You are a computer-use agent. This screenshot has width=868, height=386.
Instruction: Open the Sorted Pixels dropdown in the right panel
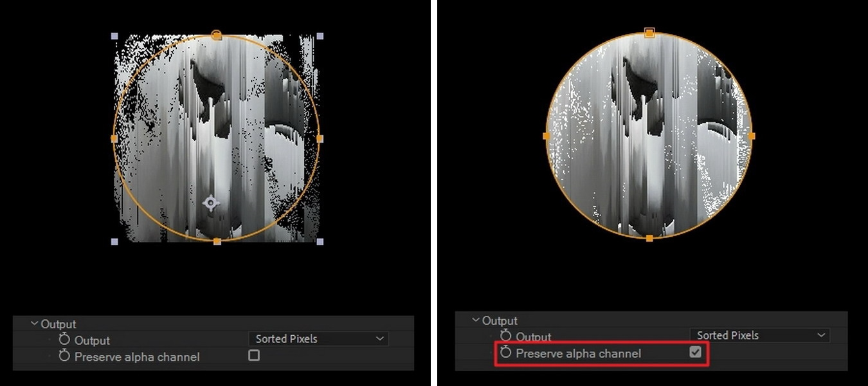coord(759,335)
